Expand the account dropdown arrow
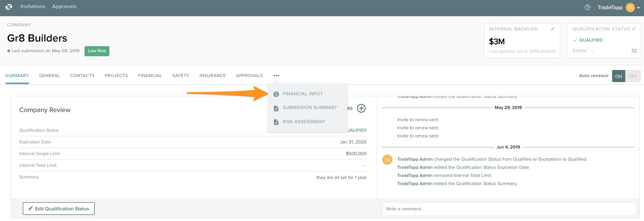Viewport: 644px width, 221px height. pyautogui.click(x=638, y=8)
